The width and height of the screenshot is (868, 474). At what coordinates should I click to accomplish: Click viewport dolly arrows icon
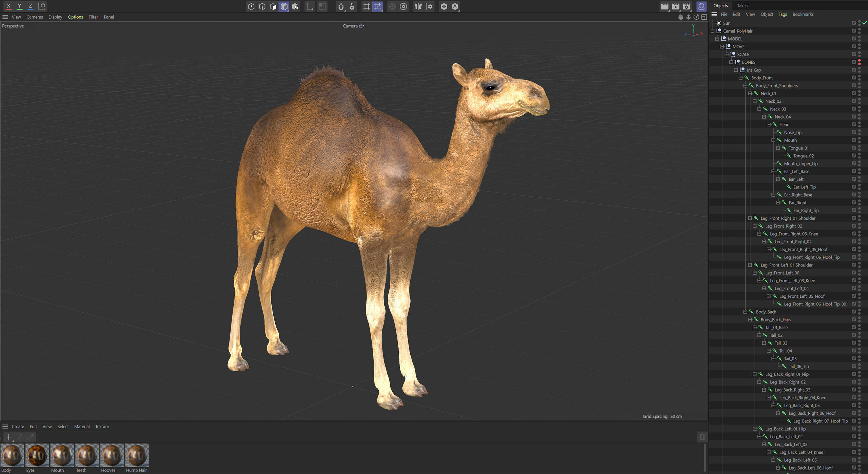(688, 17)
